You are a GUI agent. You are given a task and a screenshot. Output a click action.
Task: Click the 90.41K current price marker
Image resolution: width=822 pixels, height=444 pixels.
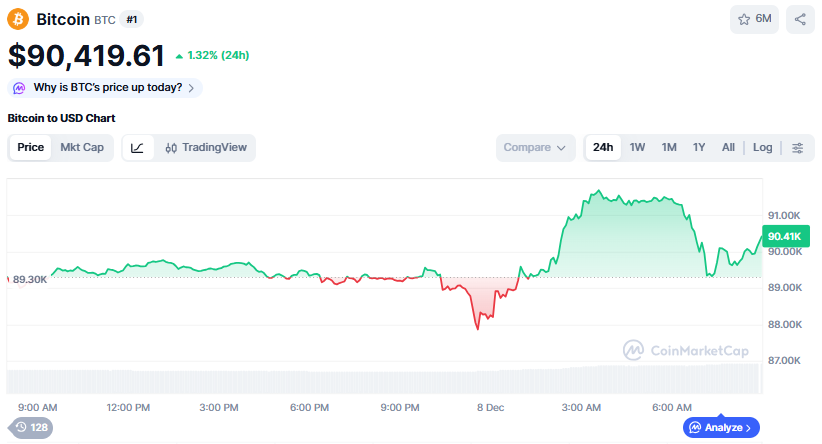(x=782, y=236)
